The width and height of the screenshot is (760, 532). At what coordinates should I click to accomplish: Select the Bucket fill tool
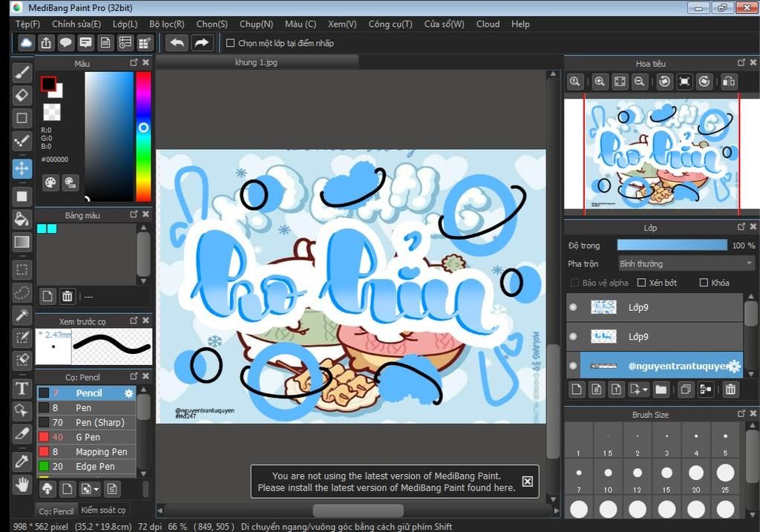click(x=22, y=219)
